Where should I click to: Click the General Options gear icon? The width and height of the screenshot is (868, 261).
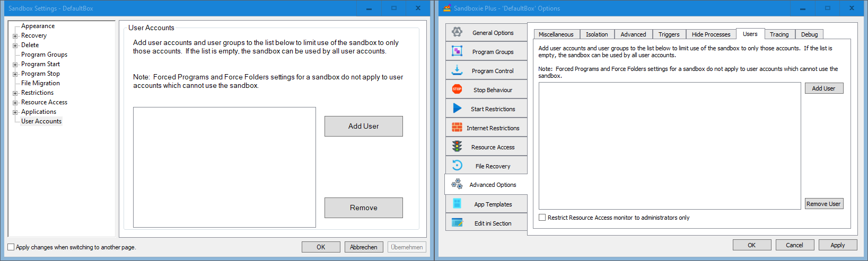[457, 32]
